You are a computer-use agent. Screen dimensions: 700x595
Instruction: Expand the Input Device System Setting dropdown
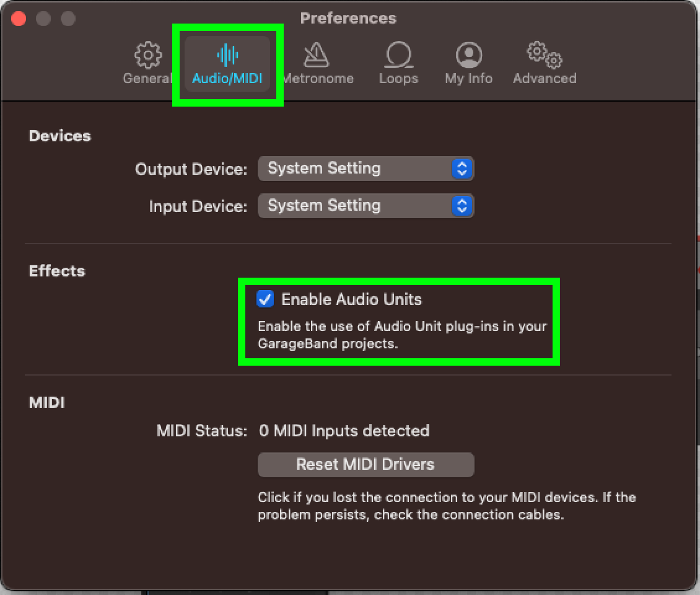pyautogui.click(x=365, y=206)
